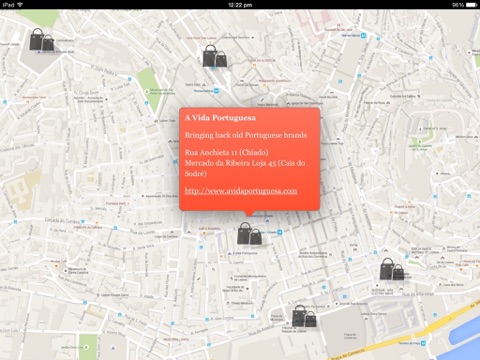Tap the 'Mercado da Ribeira Loja 45' address line
480x360 pixels.
click(x=230, y=163)
